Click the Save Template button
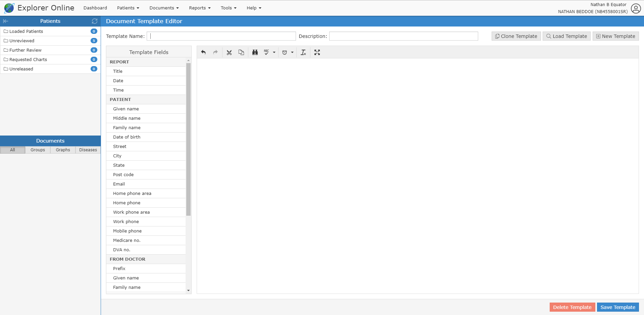Viewport: 644px width, 315px height. point(617,307)
